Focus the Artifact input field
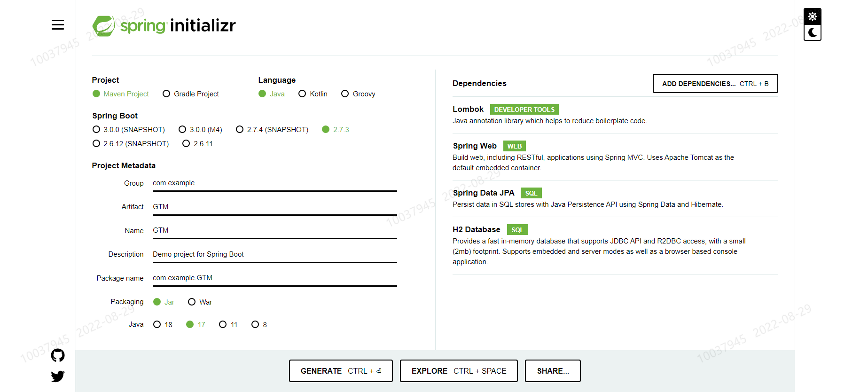 [275, 207]
